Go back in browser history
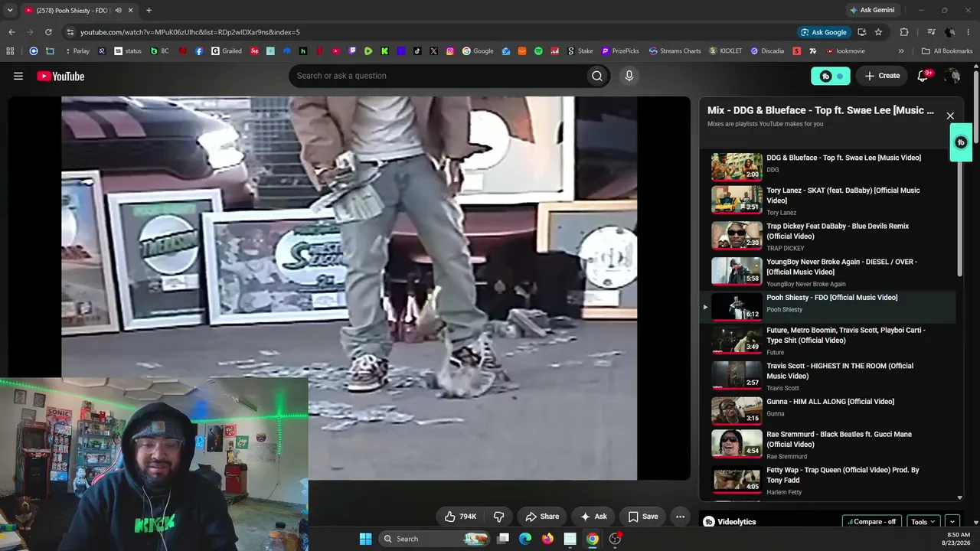This screenshot has height=551, width=980. (11, 32)
